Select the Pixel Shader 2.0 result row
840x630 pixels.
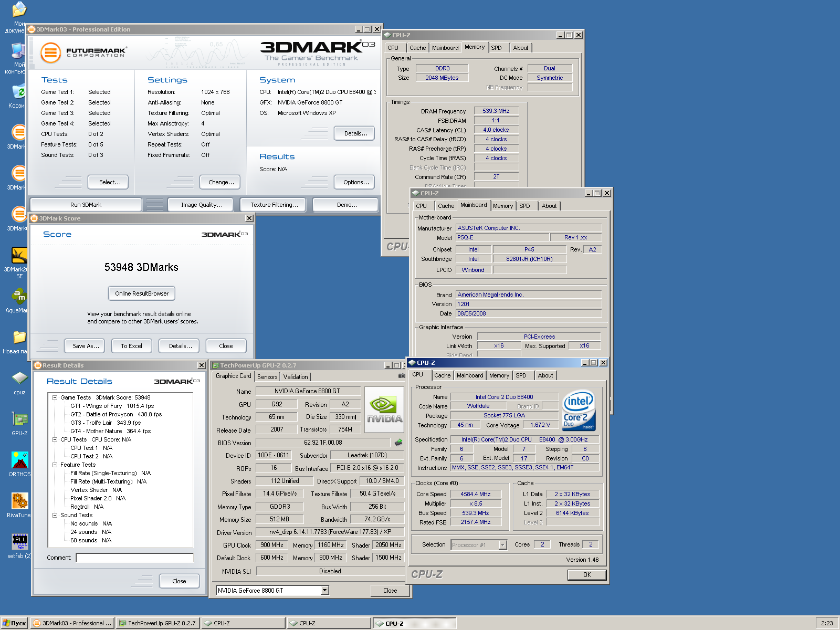click(x=98, y=498)
